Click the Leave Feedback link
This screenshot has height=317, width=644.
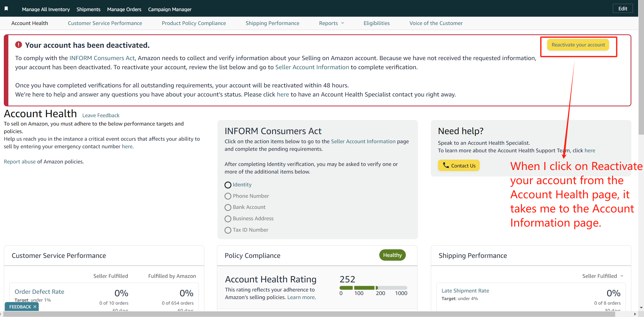pyautogui.click(x=101, y=115)
